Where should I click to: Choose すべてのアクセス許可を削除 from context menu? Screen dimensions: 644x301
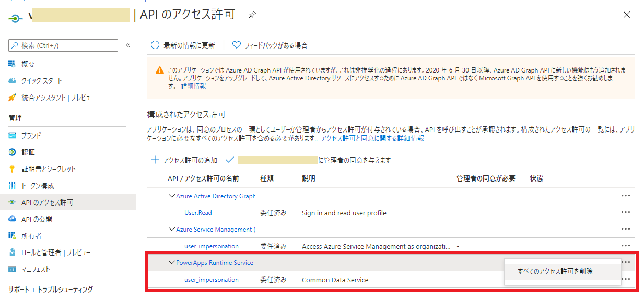pos(562,271)
